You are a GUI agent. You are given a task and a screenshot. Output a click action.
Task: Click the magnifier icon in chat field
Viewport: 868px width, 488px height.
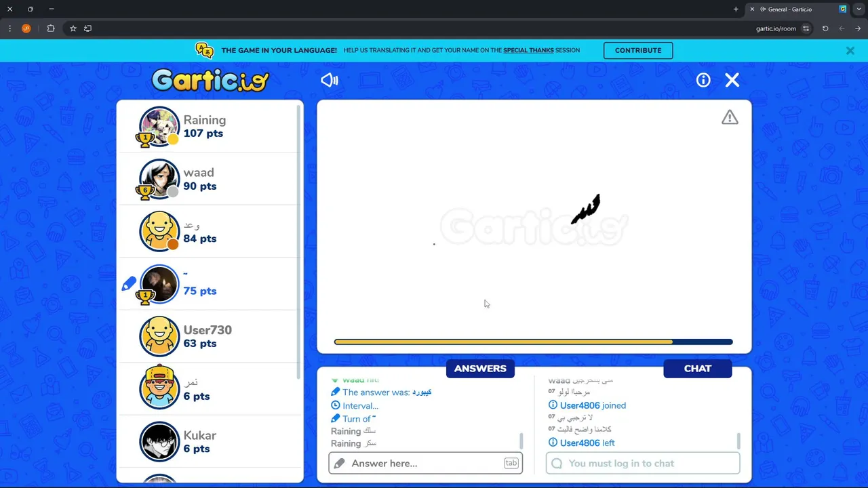[x=557, y=464]
